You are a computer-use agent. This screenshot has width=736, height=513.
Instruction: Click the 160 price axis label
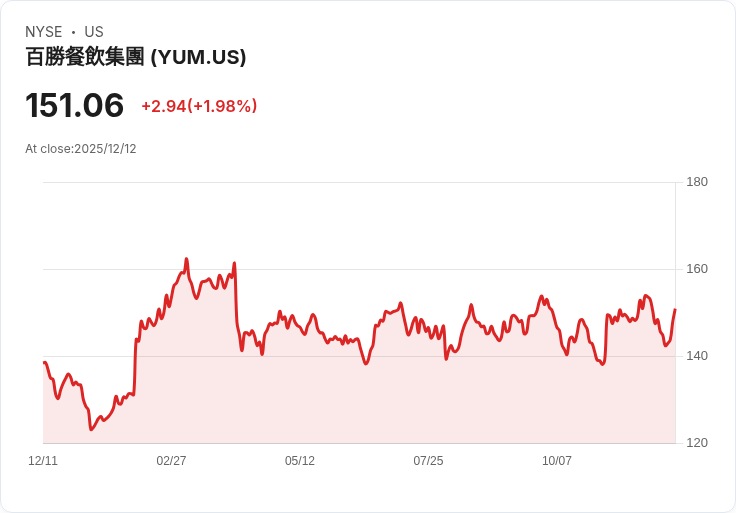pyautogui.click(x=697, y=269)
